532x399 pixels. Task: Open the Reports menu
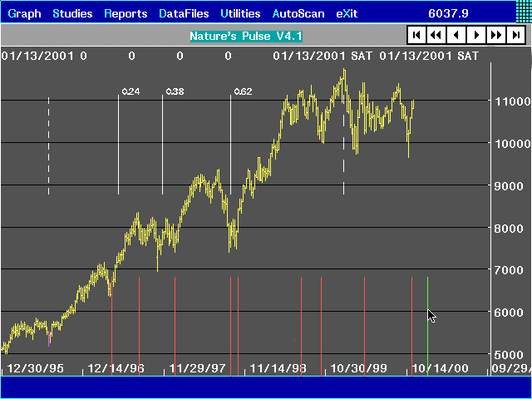(126, 14)
